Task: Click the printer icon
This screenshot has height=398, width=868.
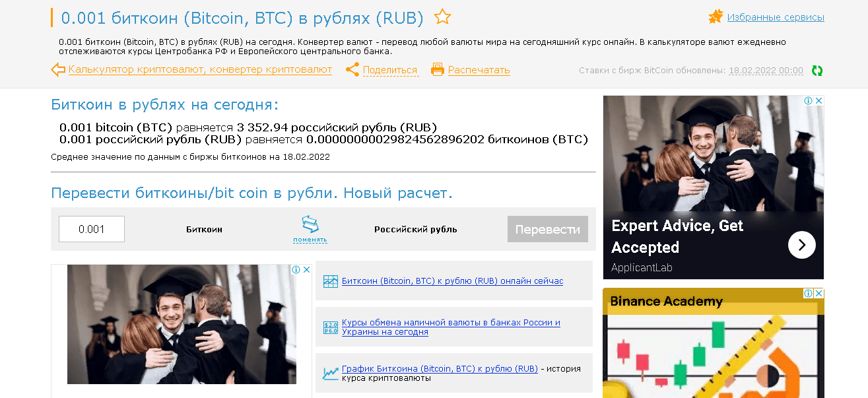Action: click(x=437, y=69)
